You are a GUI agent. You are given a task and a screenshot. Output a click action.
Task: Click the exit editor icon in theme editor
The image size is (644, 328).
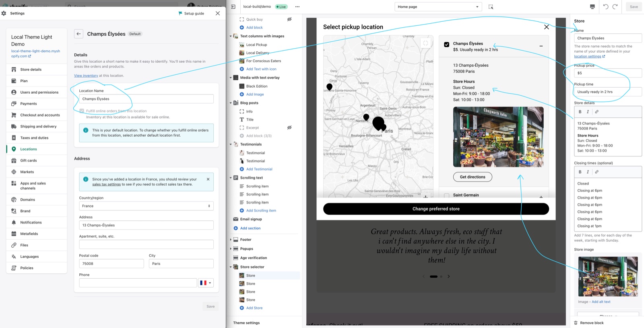[233, 7]
